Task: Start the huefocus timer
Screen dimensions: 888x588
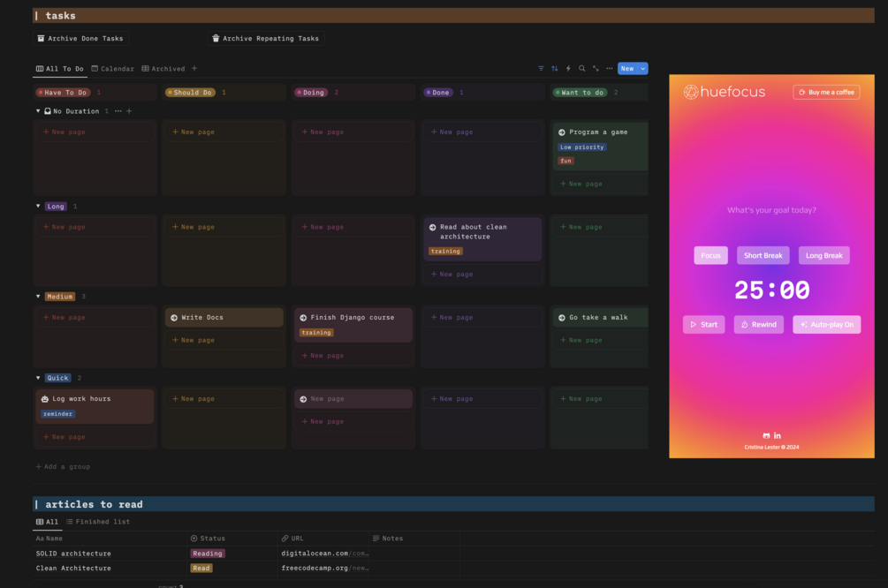Action: pos(703,324)
